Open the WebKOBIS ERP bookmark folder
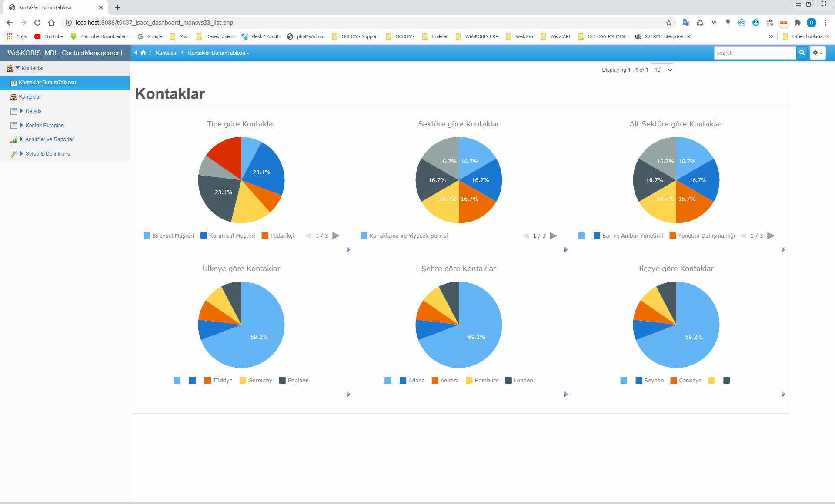Screen dimensions: 835x504 coord(477,36)
